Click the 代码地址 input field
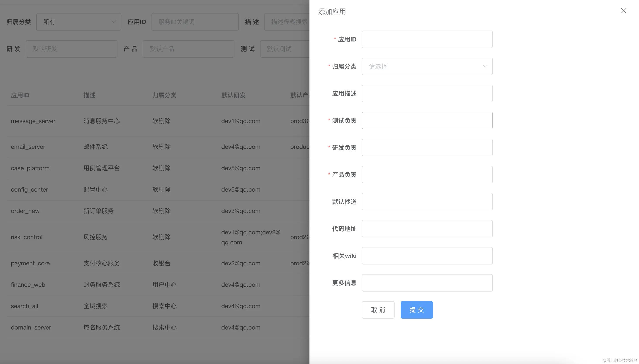 point(427,229)
